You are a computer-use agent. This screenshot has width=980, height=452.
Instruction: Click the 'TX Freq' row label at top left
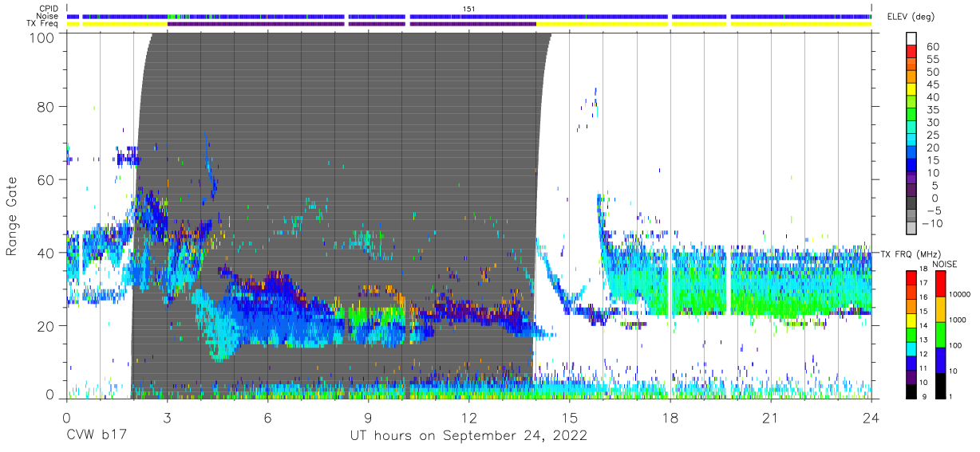pyautogui.click(x=44, y=23)
